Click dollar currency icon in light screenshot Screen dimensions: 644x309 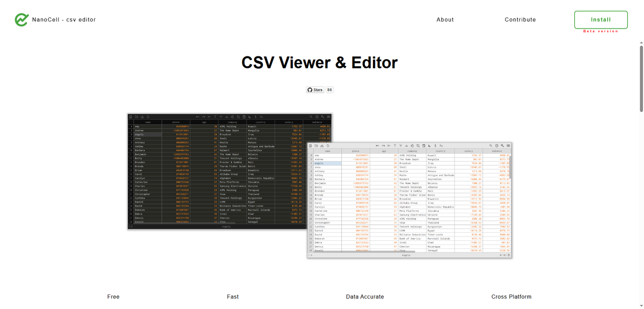click(x=435, y=146)
